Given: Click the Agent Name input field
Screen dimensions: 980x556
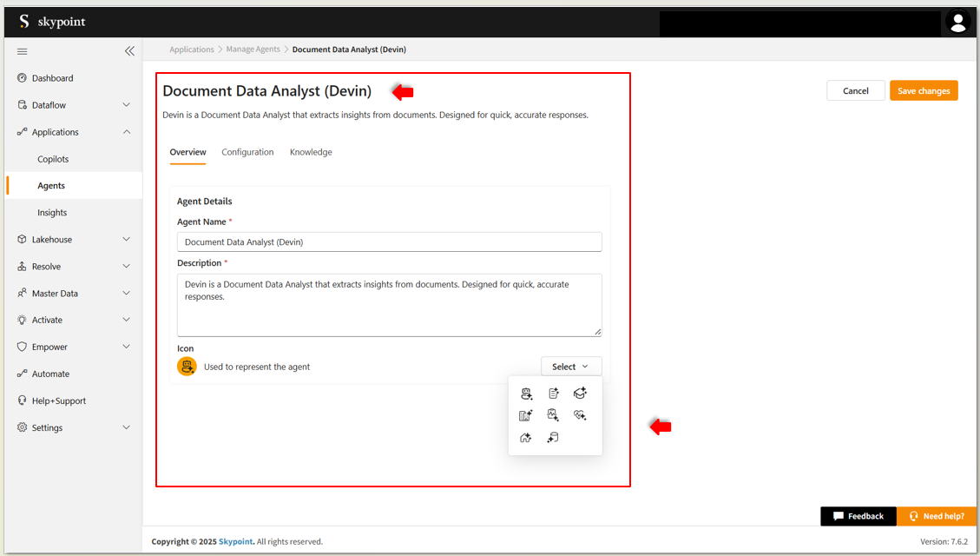Looking at the screenshot, I should pyautogui.click(x=389, y=242).
